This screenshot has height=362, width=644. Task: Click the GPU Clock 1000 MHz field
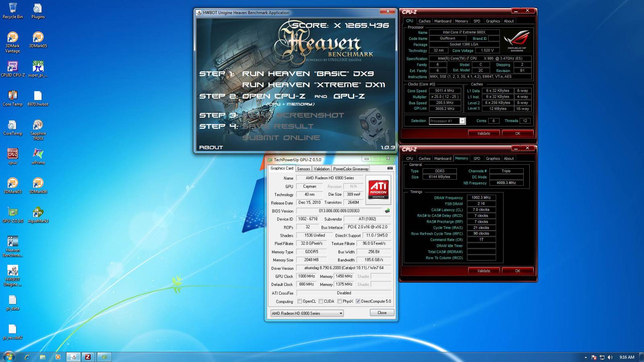pos(307,276)
